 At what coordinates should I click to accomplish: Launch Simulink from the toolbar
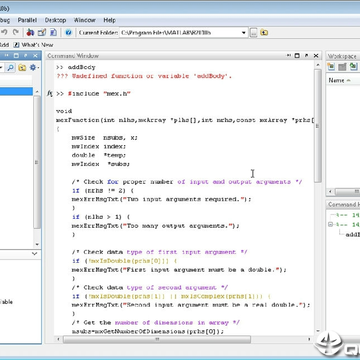tap(30, 32)
